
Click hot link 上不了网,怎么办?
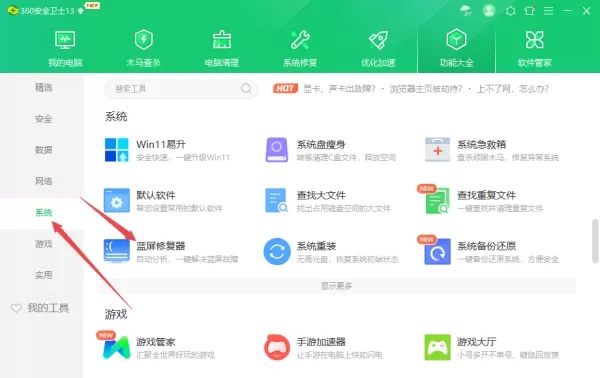point(512,89)
